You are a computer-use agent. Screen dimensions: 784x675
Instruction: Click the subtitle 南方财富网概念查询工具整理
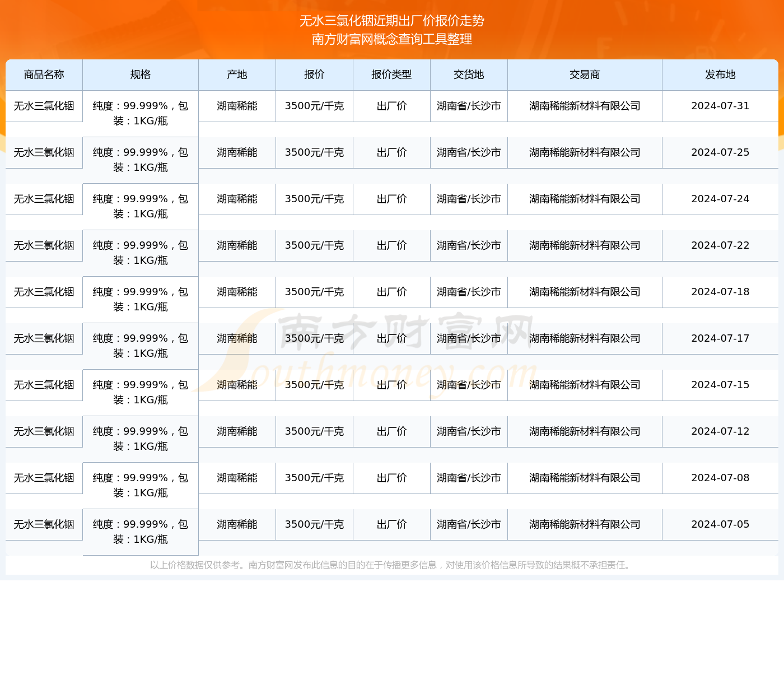point(392,39)
